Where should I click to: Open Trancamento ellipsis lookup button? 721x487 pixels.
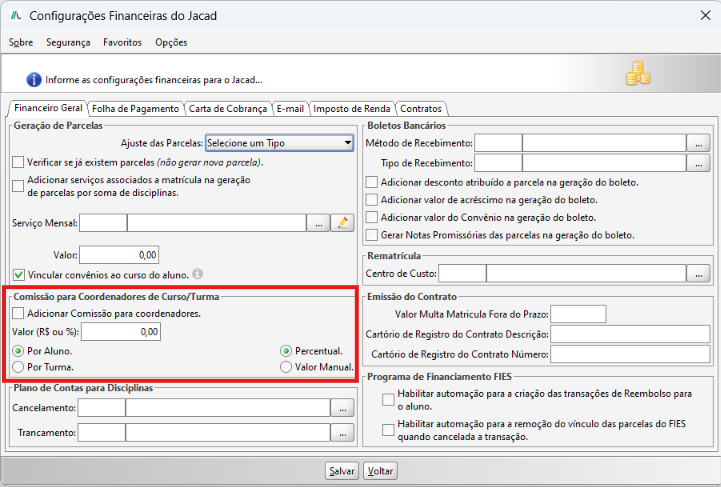coord(343,433)
